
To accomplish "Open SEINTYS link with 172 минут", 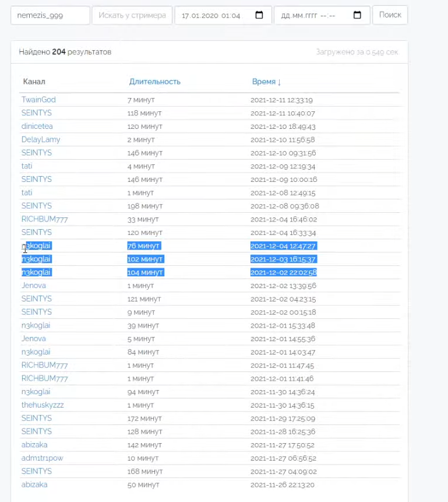I will tap(37, 419).
